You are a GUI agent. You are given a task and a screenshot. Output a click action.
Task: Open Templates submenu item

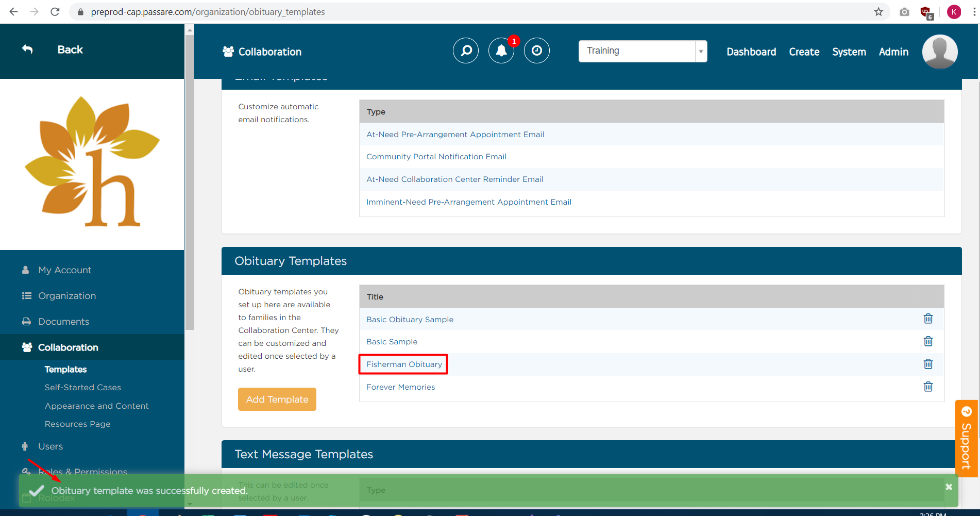click(x=65, y=369)
